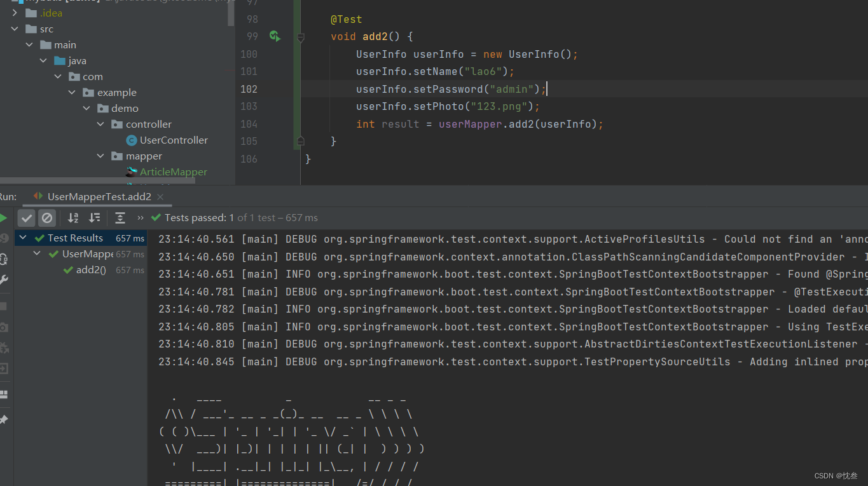Collapse the Test Results node
This screenshot has height=486, width=868.
coord(24,238)
